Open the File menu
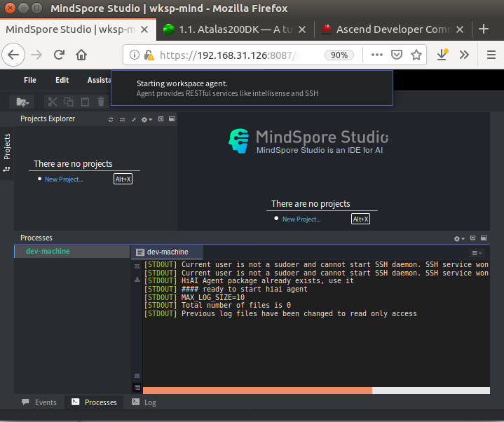 coord(30,80)
